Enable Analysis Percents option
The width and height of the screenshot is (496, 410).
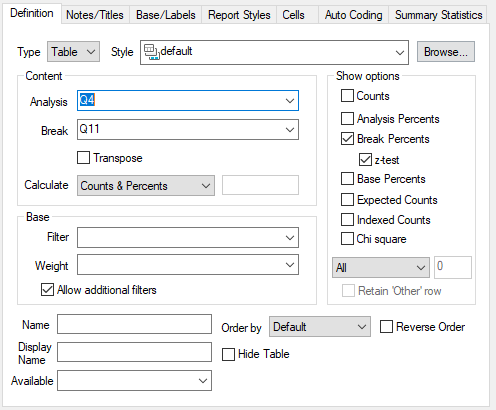[347, 118]
